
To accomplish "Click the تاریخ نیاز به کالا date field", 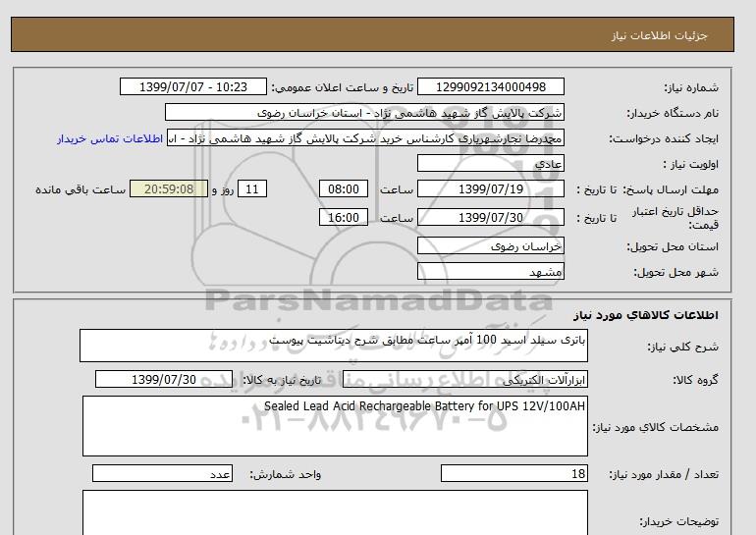I will pos(164,380).
